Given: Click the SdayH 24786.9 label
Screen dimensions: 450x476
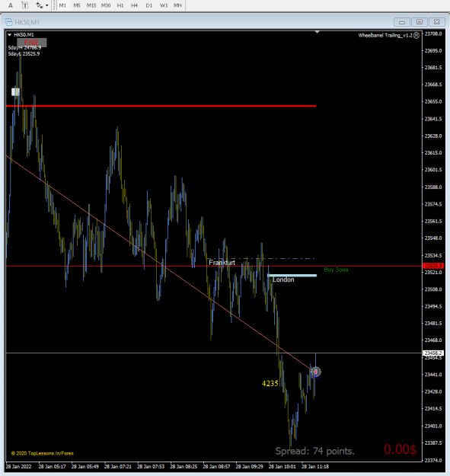Looking at the screenshot, I should coord(24,48).
